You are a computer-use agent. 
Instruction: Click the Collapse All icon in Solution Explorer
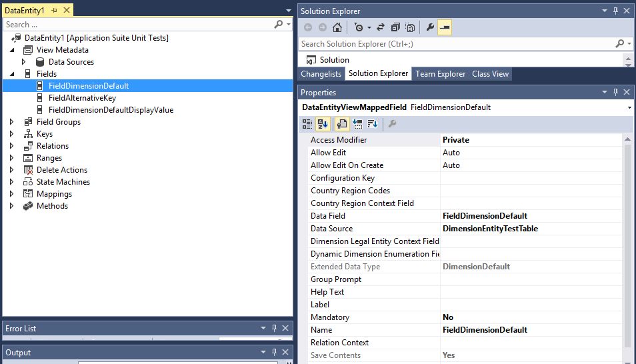coord(395,27)
